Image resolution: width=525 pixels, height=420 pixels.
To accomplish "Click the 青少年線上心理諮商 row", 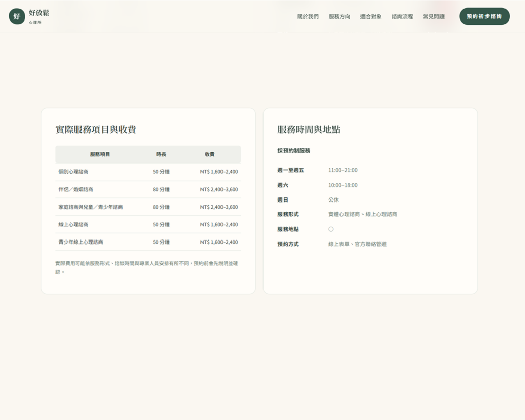I will click(x=148, y=242).
